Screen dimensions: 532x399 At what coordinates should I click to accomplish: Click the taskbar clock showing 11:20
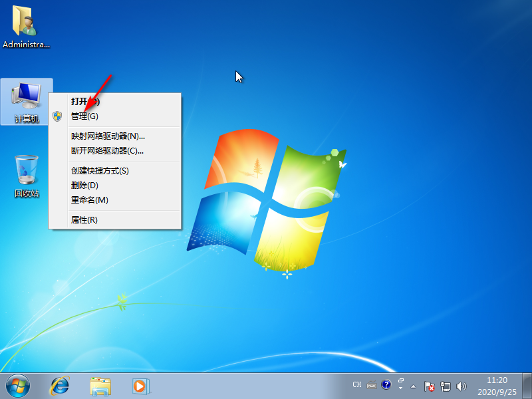click(497, 386)
